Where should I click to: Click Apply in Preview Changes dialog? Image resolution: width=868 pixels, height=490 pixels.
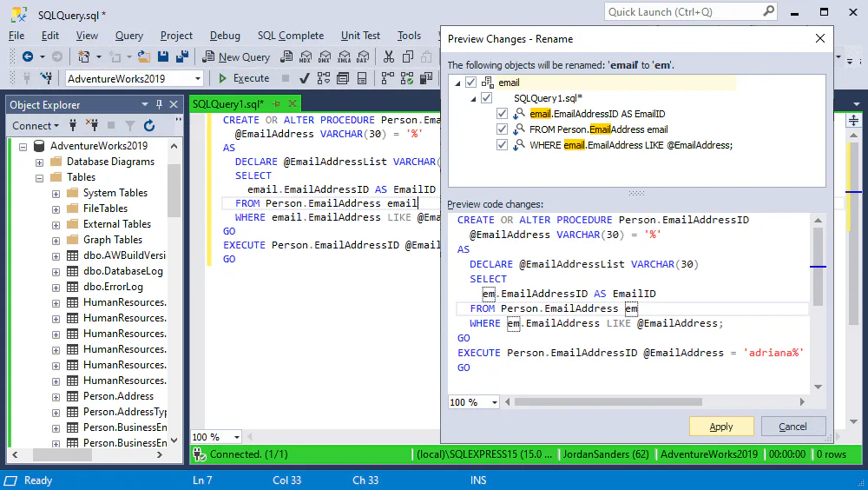click(x=720, y=427)
